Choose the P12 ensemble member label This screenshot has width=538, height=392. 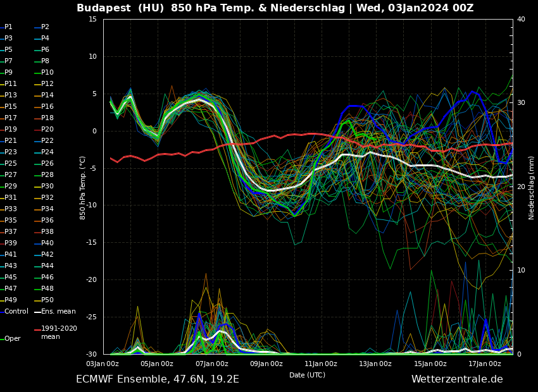(47, 84)
